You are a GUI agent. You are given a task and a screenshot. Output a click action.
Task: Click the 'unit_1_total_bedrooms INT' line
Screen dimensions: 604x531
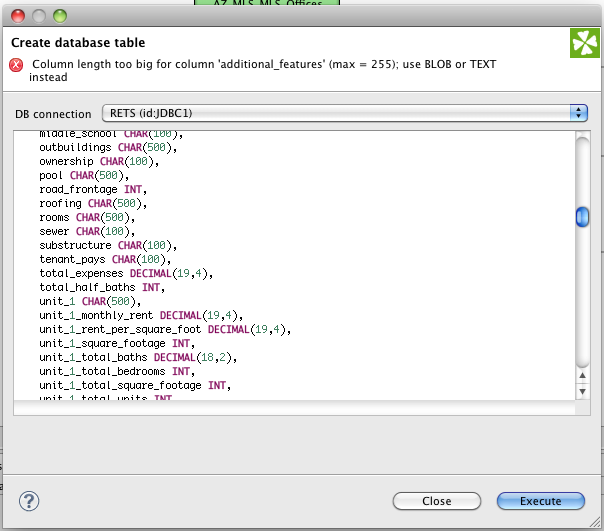point(117,371)
